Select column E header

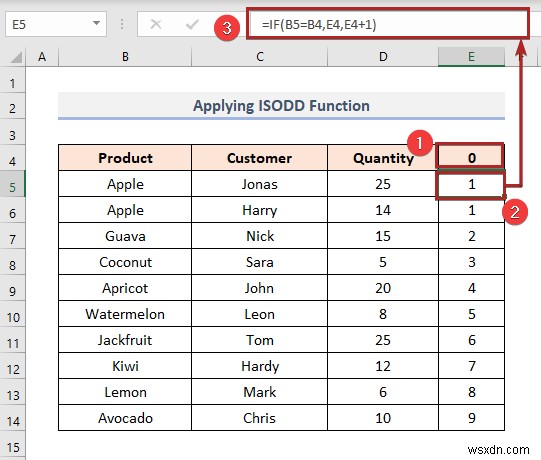tap(471, 57)
